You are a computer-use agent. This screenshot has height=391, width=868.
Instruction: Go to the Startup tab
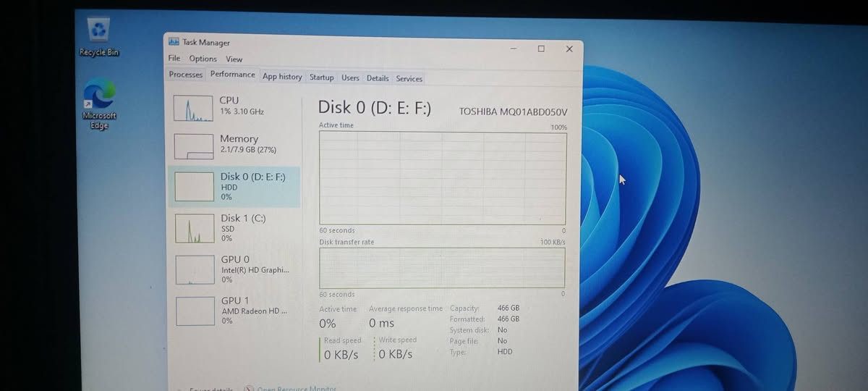pyautogui.click(x=322, y=77)
